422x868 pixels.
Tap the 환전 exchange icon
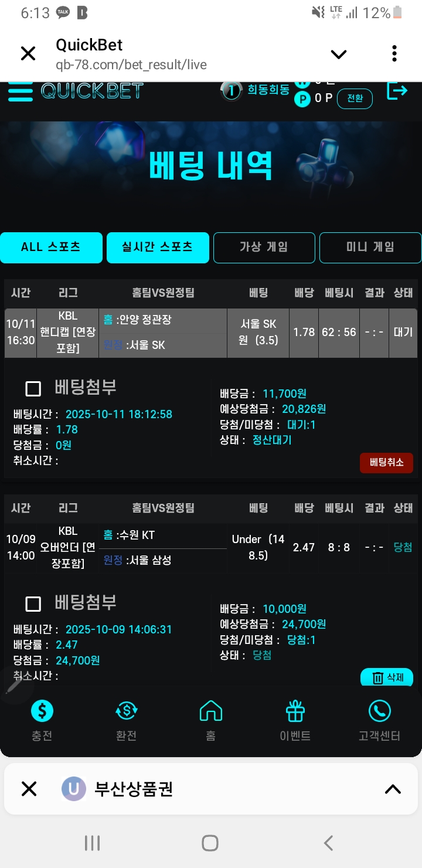click(126, 711)
